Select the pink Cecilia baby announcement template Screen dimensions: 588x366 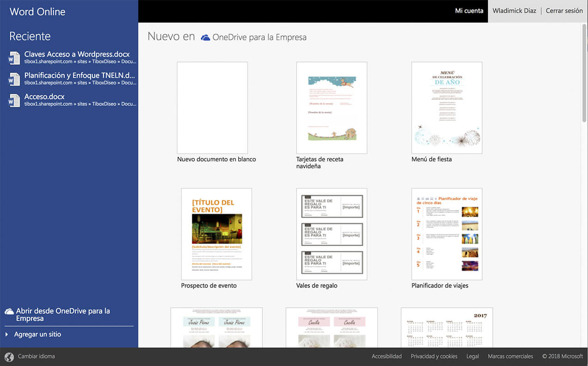332,328
